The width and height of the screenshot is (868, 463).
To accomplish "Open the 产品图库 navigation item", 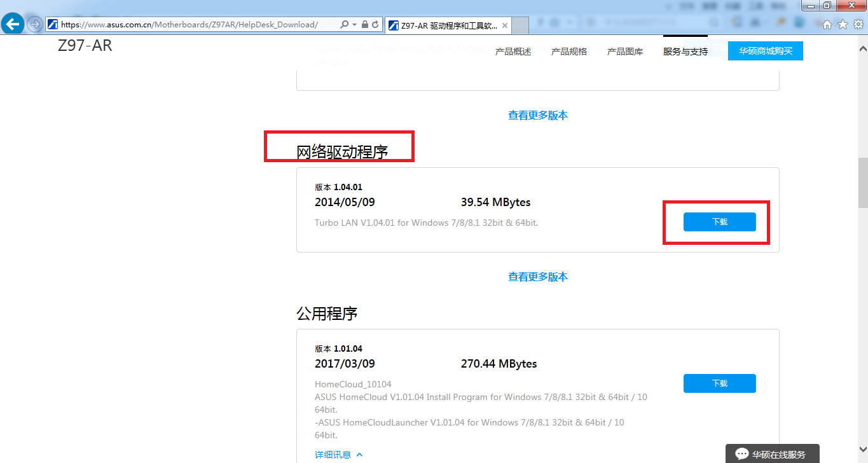I will coord(625,52).
